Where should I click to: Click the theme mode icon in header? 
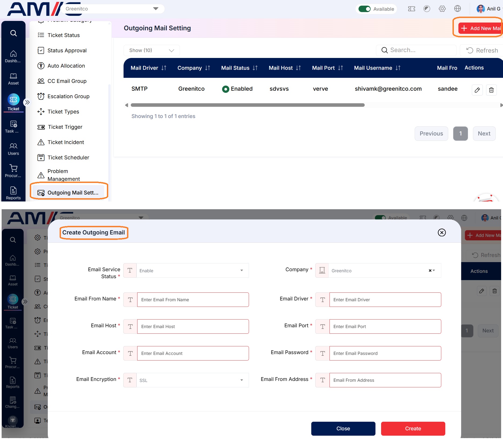tap(427, 9)
